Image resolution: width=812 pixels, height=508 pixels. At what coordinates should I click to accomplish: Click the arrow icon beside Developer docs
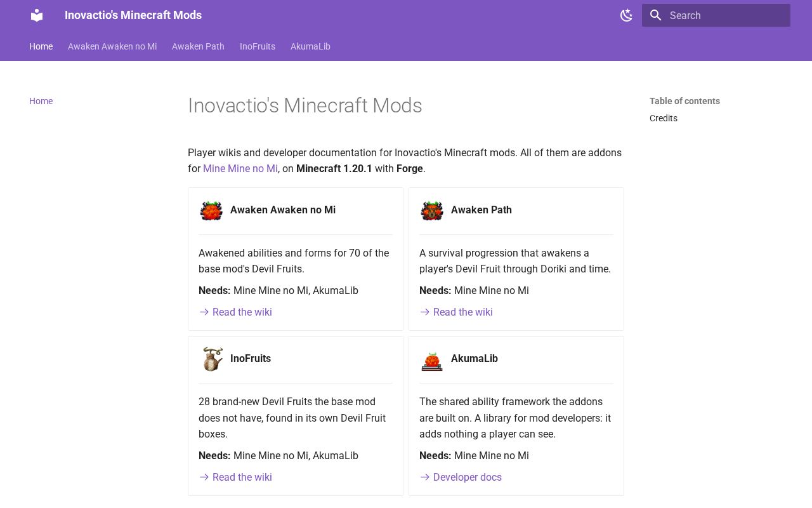point(425,477)
